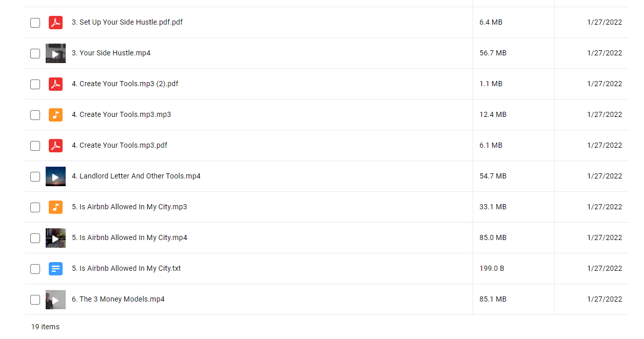644x339 pixels.
Task: Tick checkbox next to Your Side Hustle.mp4
Action: pyautogui.click(x=35, y=53)
